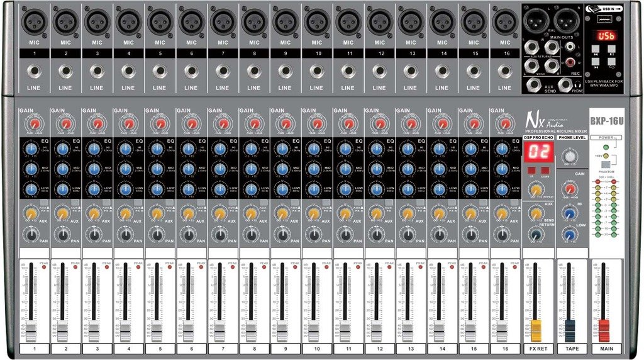This screenshot has width=644, height=360.
Task: Click the blue TAPE fader
Action: pyautogui.click(x=570, y=330)
